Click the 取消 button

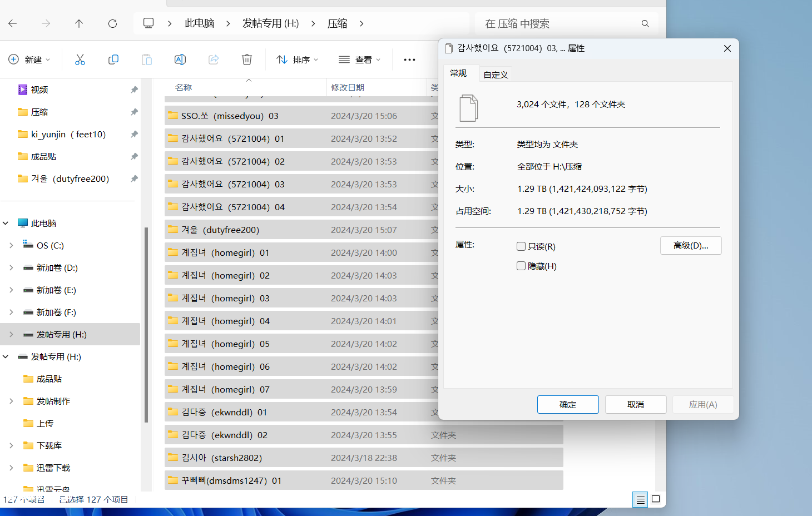pos(636,405)
